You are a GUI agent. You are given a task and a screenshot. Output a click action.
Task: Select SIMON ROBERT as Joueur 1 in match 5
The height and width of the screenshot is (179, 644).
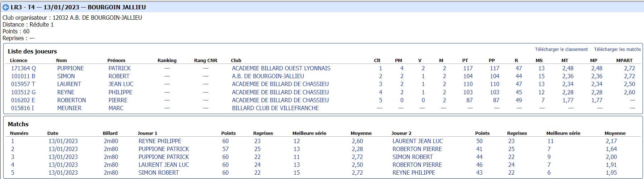point(159,173)
